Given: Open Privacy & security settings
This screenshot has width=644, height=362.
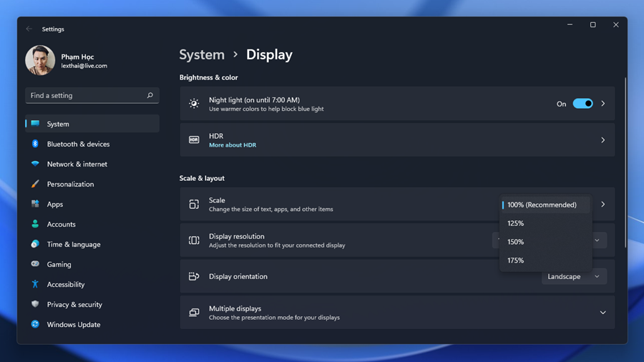Looking at the screenshot, I should pyautogui.click(x=92, y=305).
